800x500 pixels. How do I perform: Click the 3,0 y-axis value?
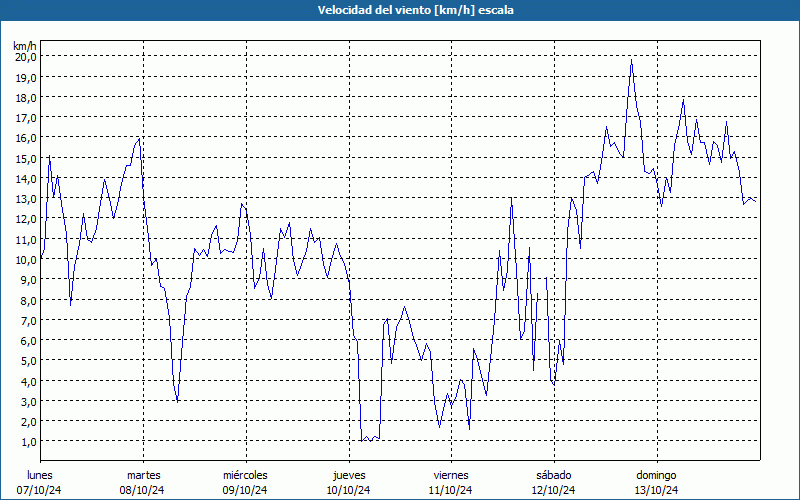(29, 401)
